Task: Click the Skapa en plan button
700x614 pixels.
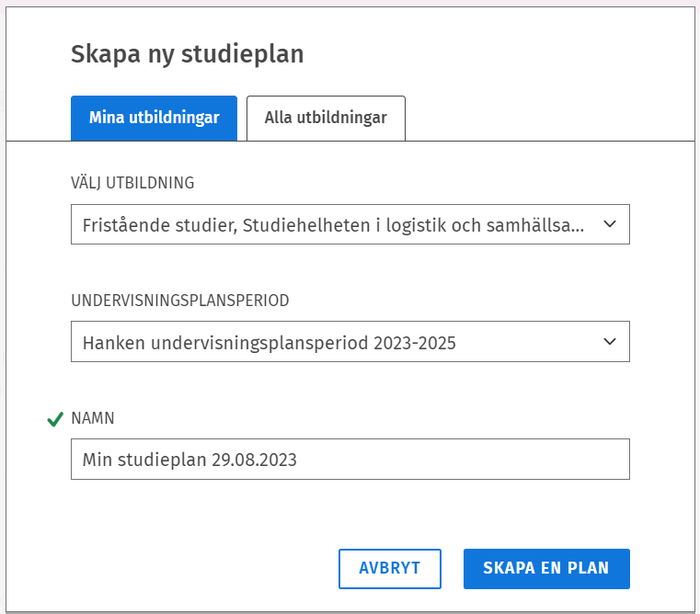Action: 546,568
